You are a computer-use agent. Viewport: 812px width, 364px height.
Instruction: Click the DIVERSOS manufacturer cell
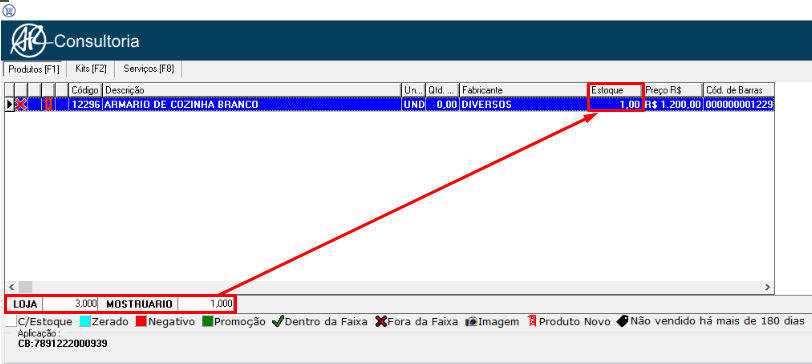click(524, 105)
